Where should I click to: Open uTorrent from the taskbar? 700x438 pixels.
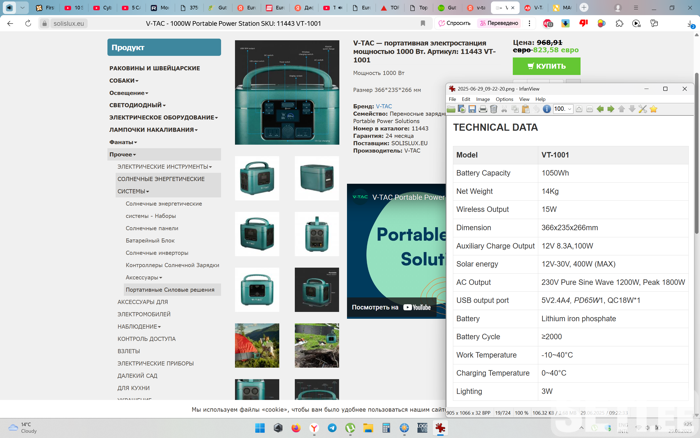coord(350,428)
